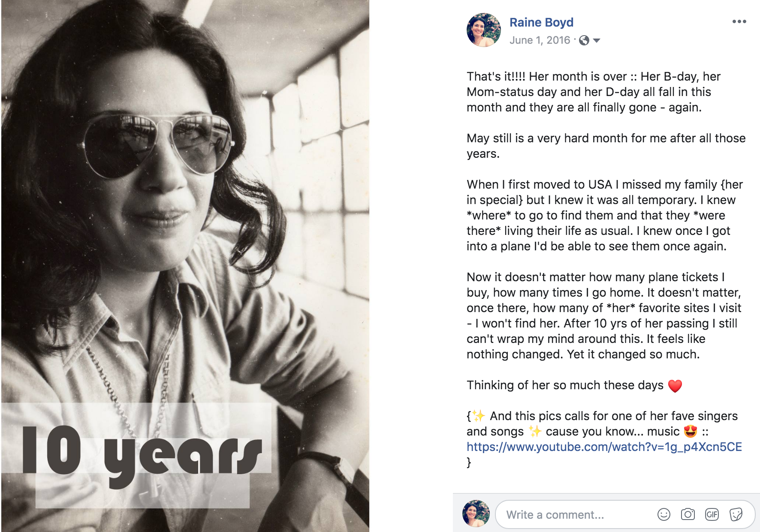Open the black-and-white photo of the woman

coord(185,214)
